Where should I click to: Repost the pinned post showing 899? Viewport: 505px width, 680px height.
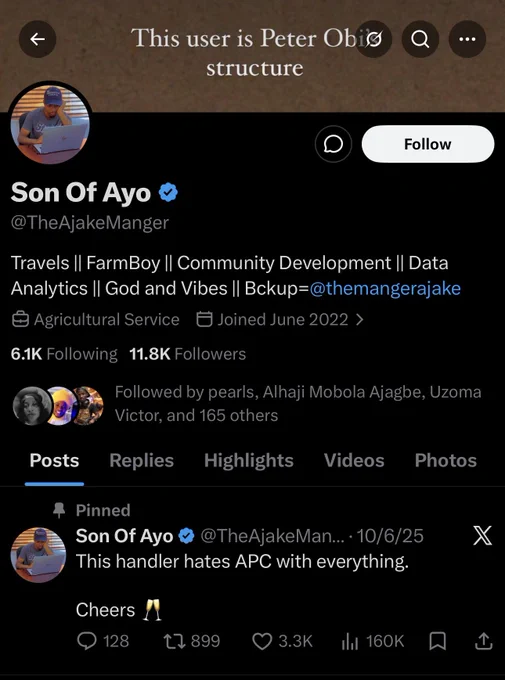pos(174,641)
